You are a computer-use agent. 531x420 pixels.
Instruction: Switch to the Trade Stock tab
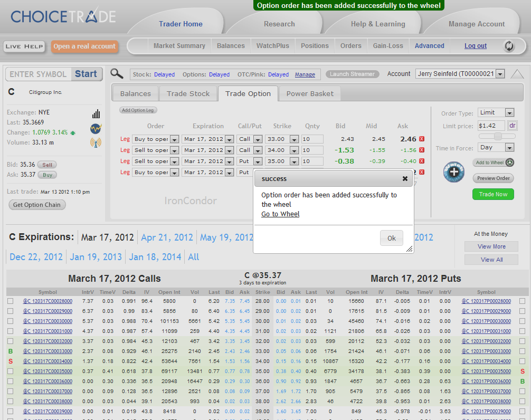click(x=188, y=94)
